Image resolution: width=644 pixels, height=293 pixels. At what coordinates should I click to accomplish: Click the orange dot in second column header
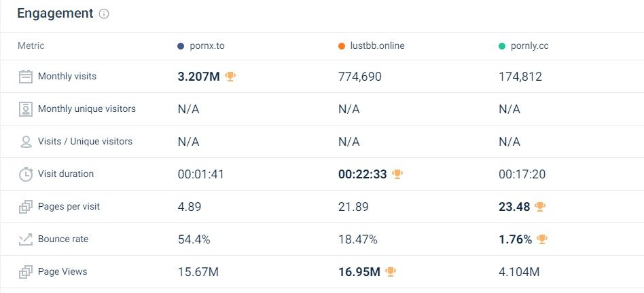pyautogui.click(x=341, y=46)
